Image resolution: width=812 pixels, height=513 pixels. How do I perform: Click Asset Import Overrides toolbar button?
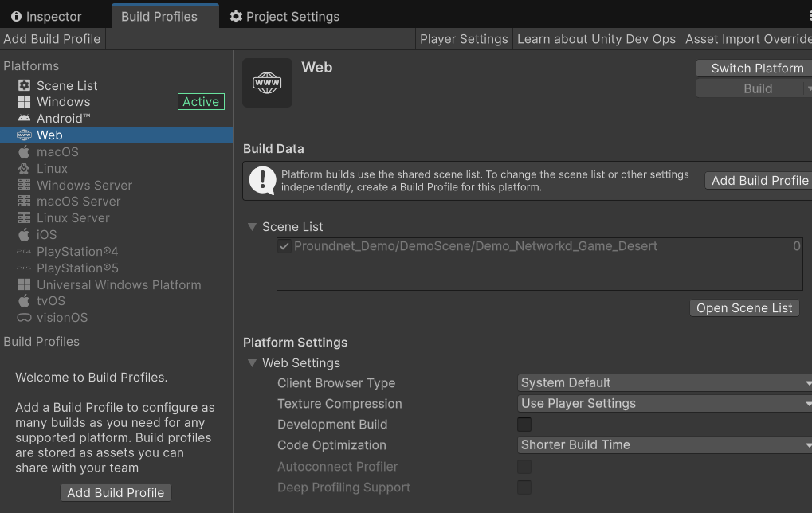pyautogui.click(x=747, y=39)
